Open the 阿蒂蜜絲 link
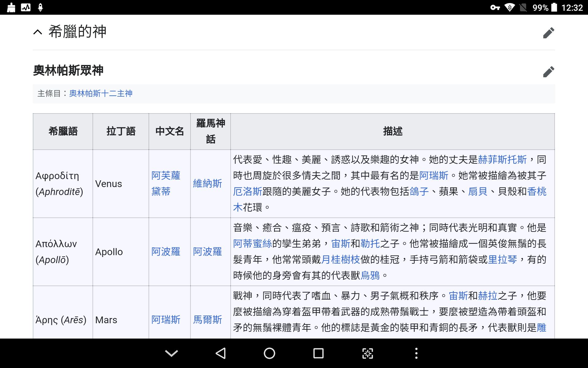Screen dimensions: 588x368 (252, 243)
